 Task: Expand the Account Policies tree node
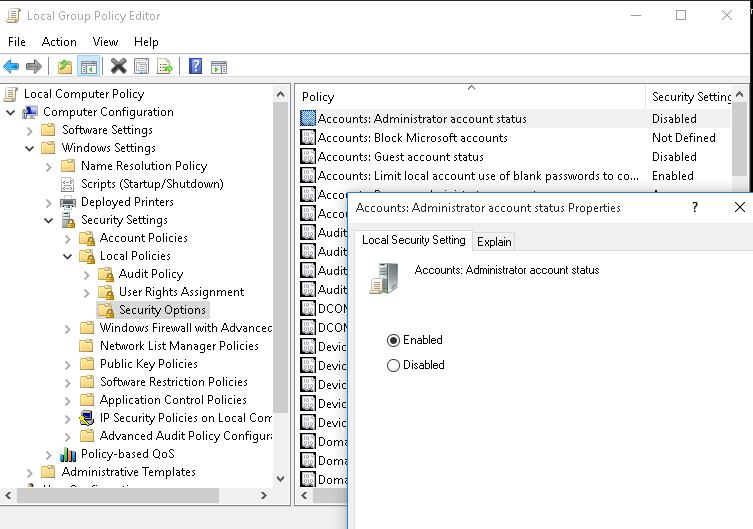pos(68,238)
